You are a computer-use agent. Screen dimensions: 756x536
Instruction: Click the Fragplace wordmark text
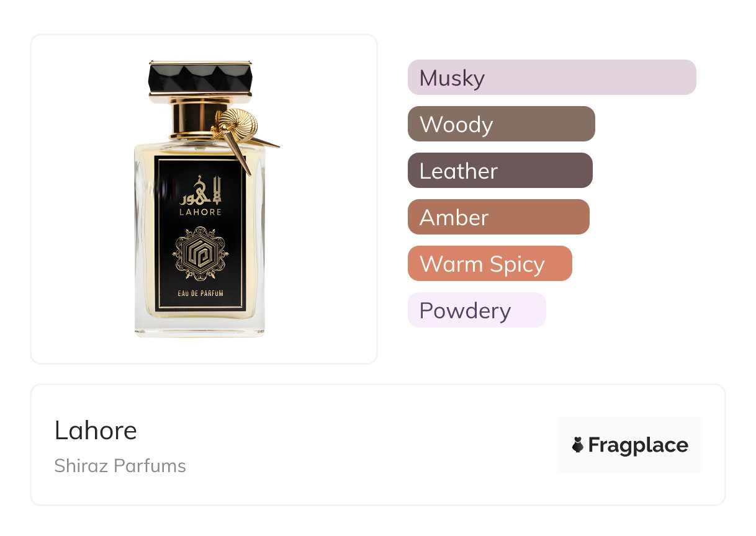point(638,445)
